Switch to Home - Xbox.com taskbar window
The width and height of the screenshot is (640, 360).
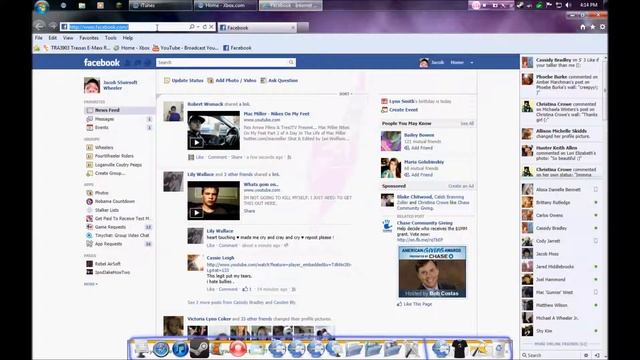click(225, 5)
